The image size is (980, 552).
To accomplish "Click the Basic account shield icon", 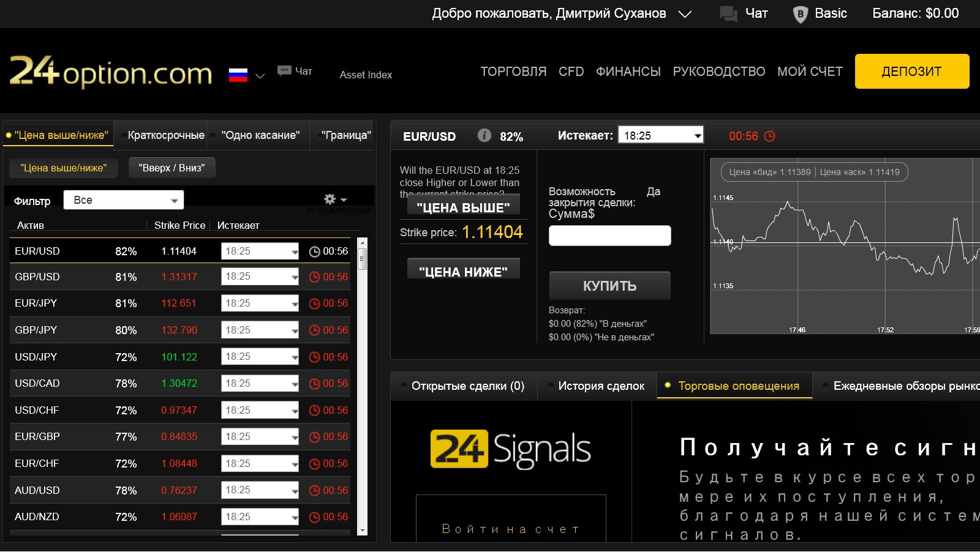I will [x=800, y=14].
